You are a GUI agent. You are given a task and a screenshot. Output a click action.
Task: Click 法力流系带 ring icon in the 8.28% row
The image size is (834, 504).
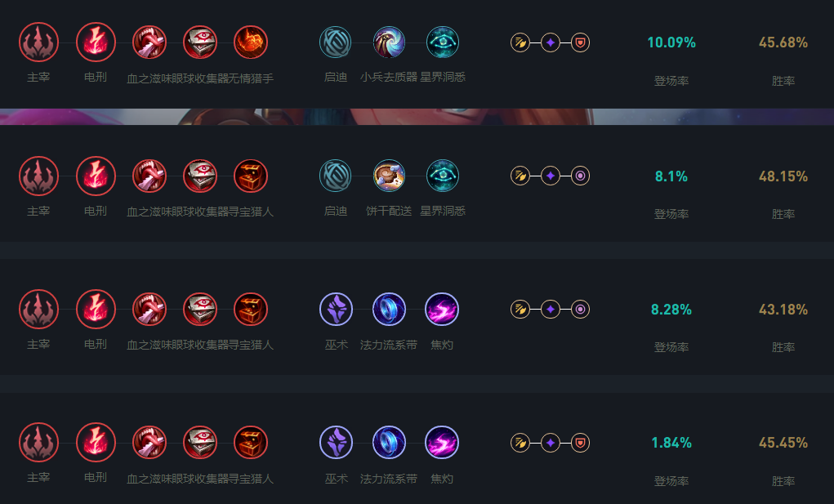coord(389,309)
